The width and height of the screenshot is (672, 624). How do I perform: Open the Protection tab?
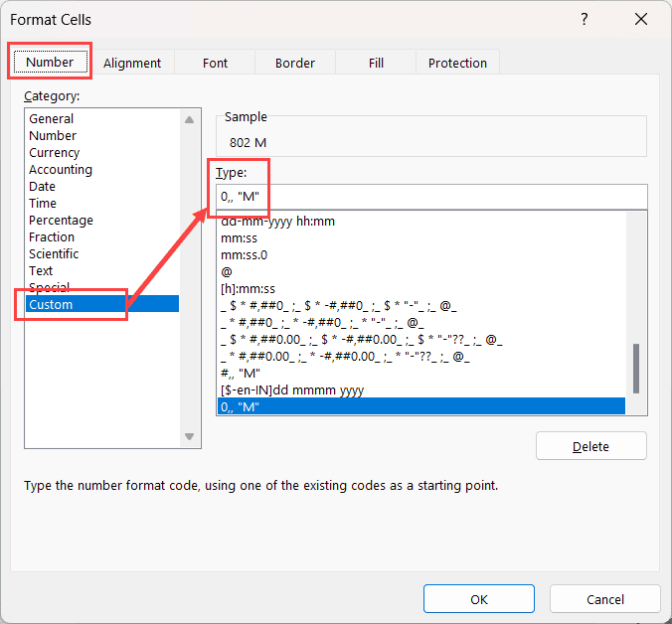457,63
